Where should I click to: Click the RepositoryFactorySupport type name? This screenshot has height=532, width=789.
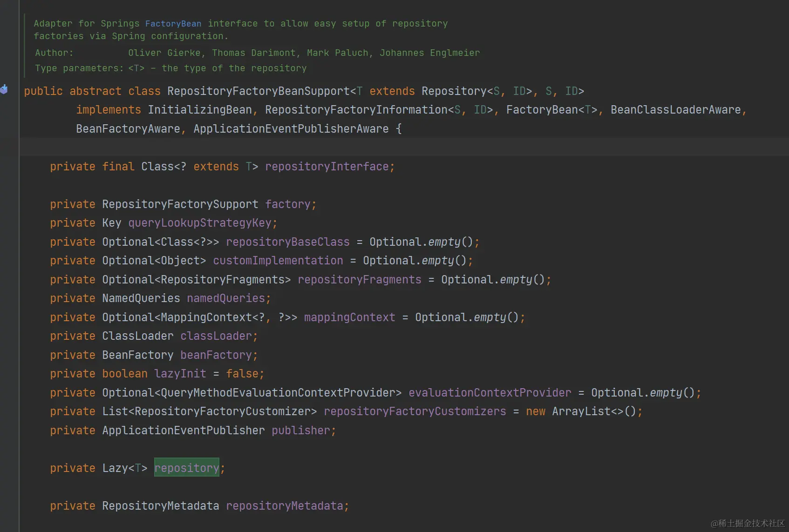point(180,204)
